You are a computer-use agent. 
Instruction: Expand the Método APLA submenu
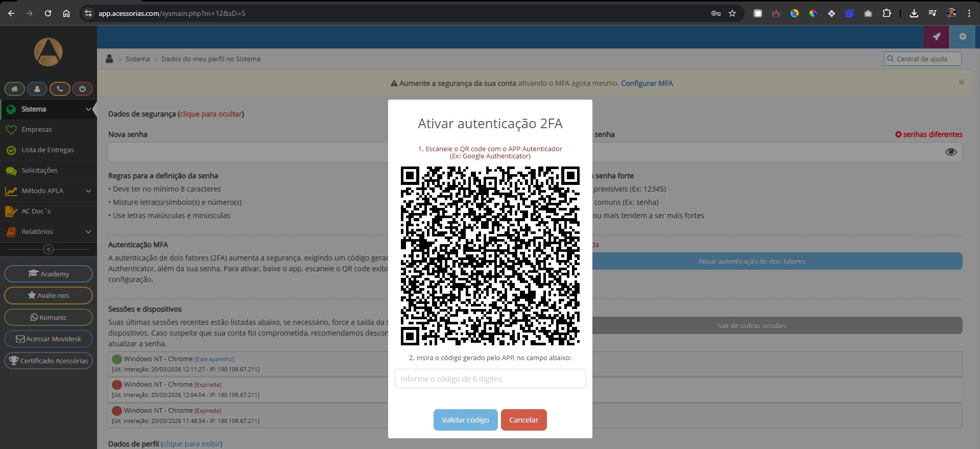(x=88, y=191)
